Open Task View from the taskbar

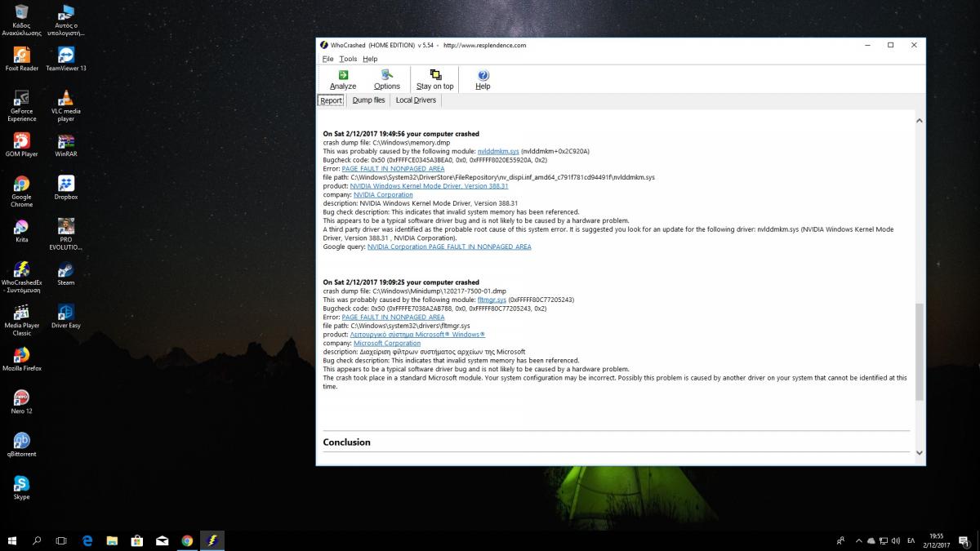click(61, 540)
